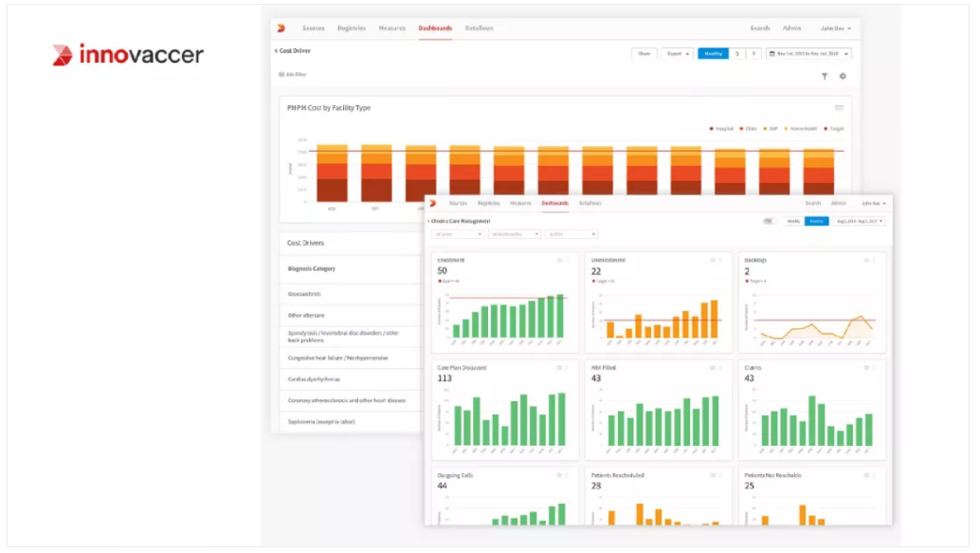Viewport: 980px width, 553px height.
Task: Open the more options icon on the Backlogs card
Action: coord(874,260)
